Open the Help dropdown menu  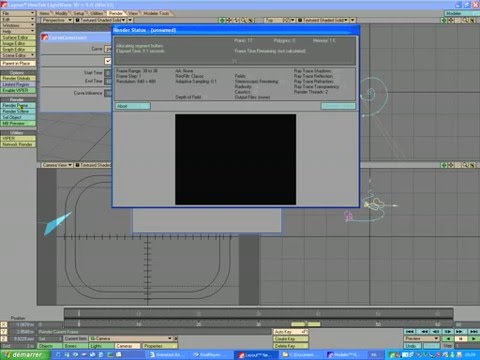[x=18, y=31]
